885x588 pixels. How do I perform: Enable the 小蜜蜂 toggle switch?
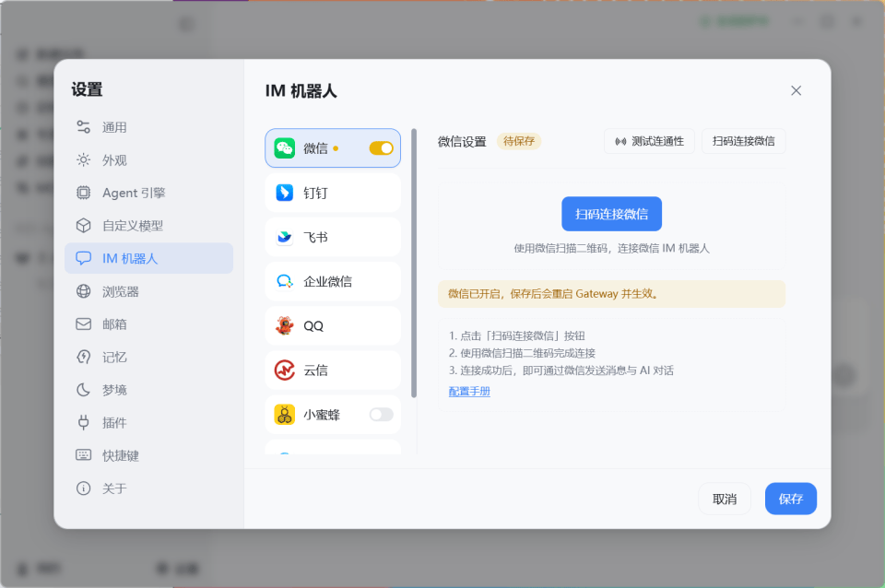pos(381,415)
